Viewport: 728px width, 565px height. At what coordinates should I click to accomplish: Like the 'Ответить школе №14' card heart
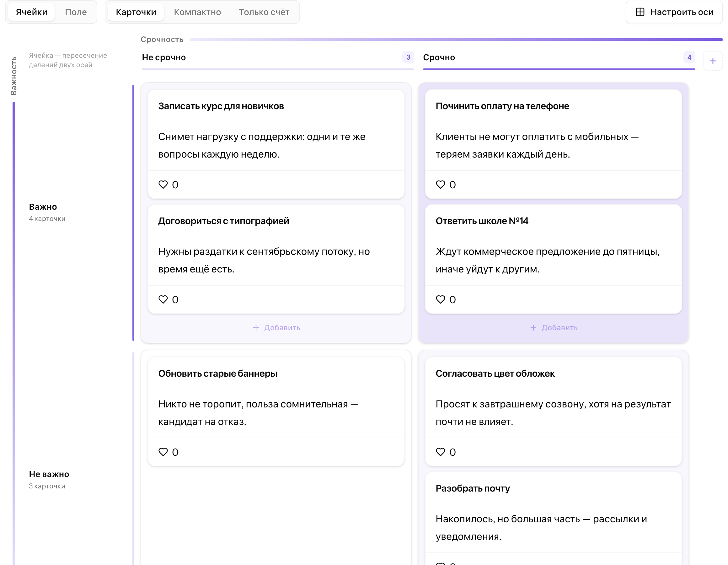coord(440,299)
